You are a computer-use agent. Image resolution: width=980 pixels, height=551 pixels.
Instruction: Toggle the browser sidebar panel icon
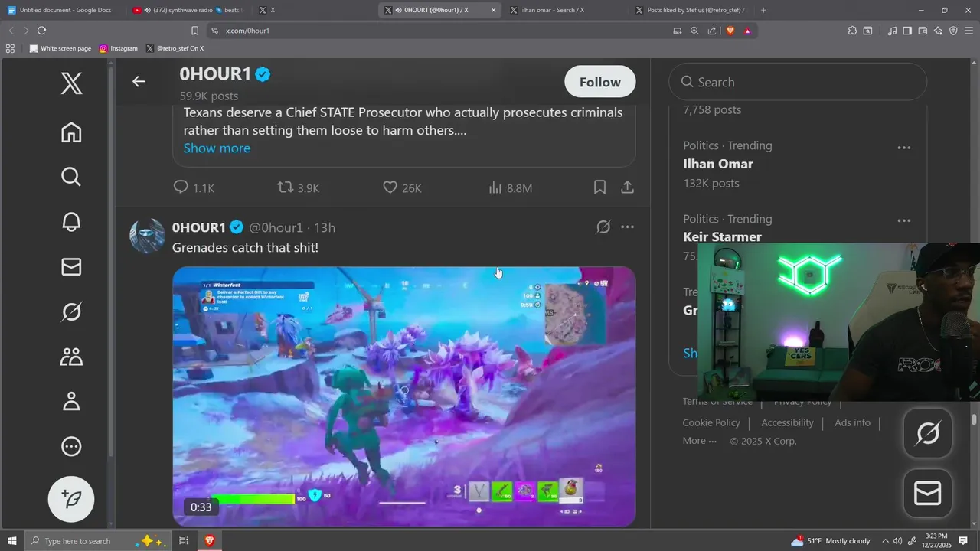click(907, 31)
